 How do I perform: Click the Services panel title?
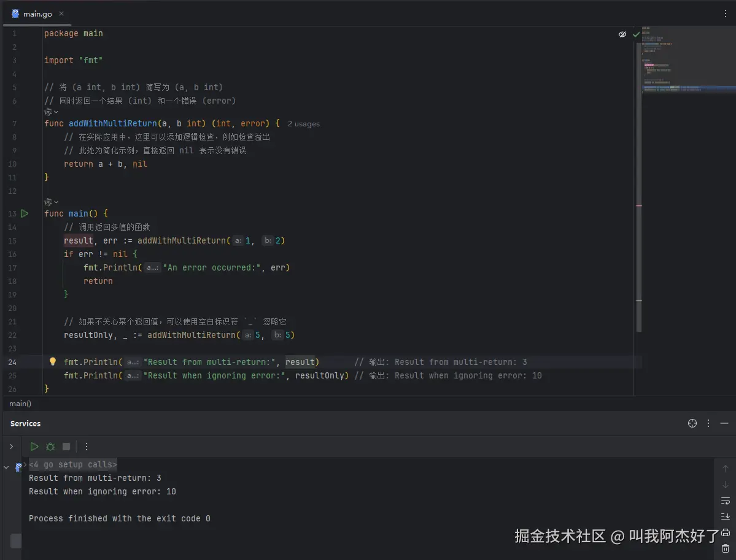click(x=25, y=423)
